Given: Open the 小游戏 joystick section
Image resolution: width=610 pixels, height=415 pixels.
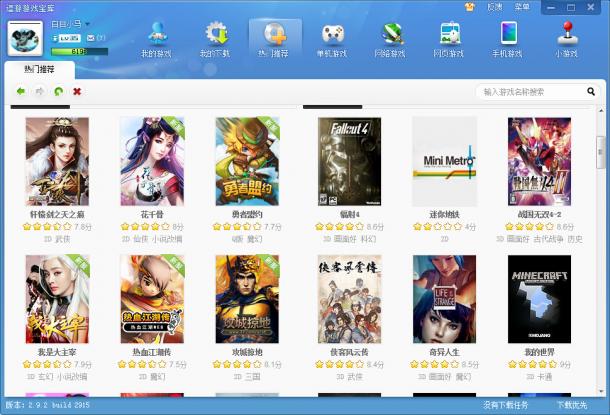Looking at the screenshot, I should coord(566,40).
